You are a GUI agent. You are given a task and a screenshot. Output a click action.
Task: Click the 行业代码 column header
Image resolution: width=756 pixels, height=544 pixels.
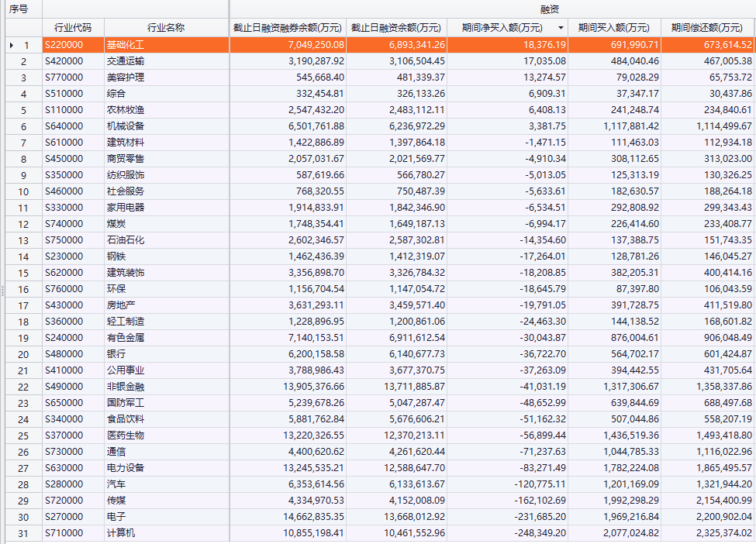pyautogui.click(x=73, y=28)
